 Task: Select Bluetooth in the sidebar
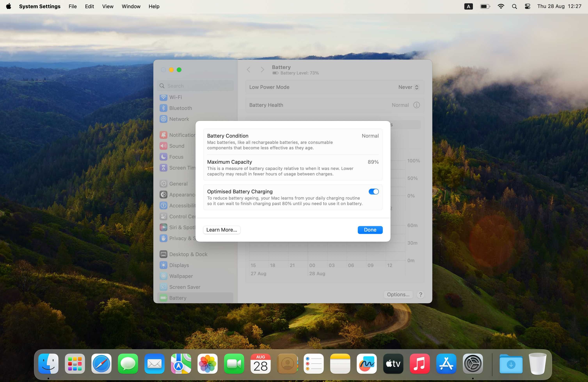click(195, 108)
